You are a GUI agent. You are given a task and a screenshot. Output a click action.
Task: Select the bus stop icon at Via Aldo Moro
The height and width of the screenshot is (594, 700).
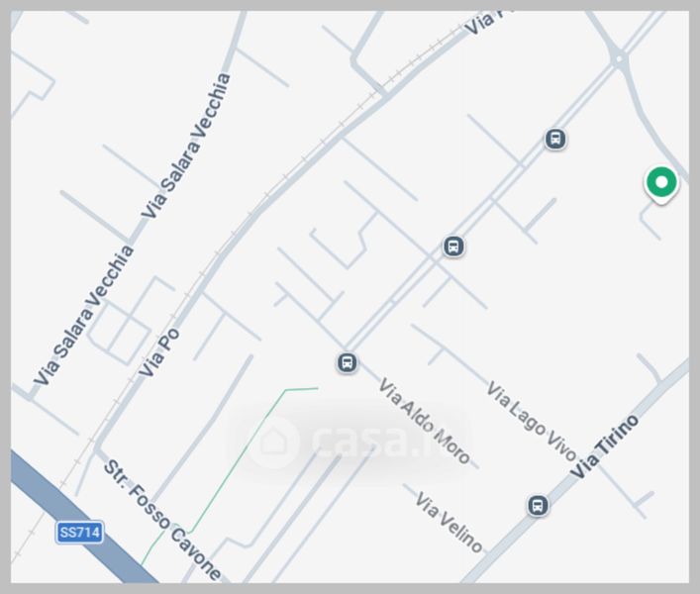click(x=347, y=362)
